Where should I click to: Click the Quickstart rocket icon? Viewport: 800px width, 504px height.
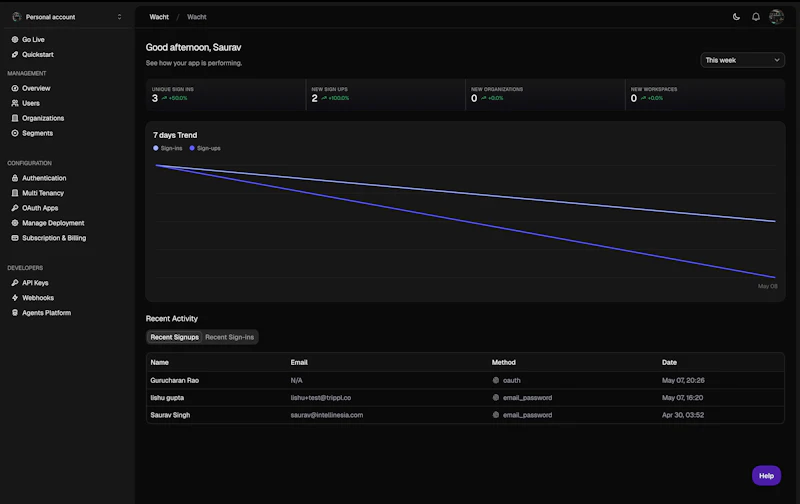15,55
